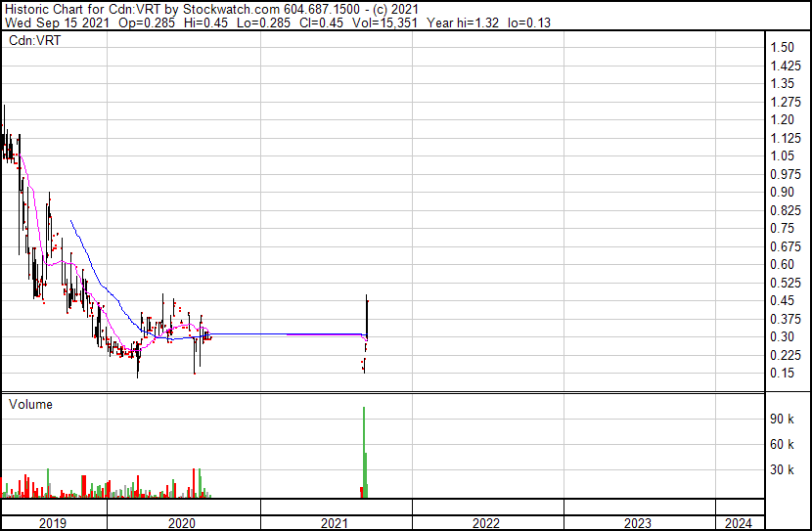Click the Volume panel label
Viewport: 812px width, 531px height.
[x=30, y=404]
